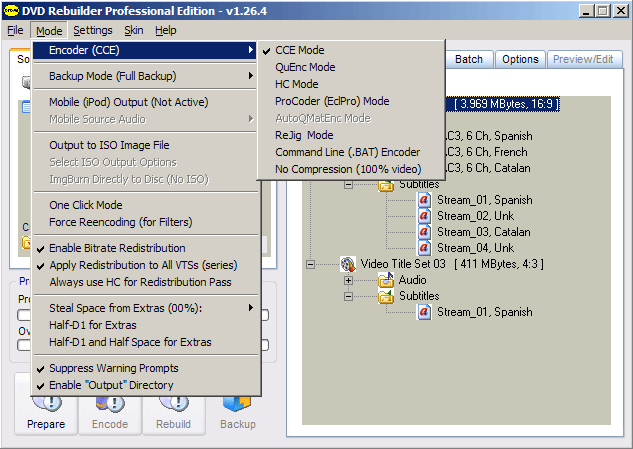Close the open Mode menu via its title
Screen dimensions: 633x449
click(49, 31)
